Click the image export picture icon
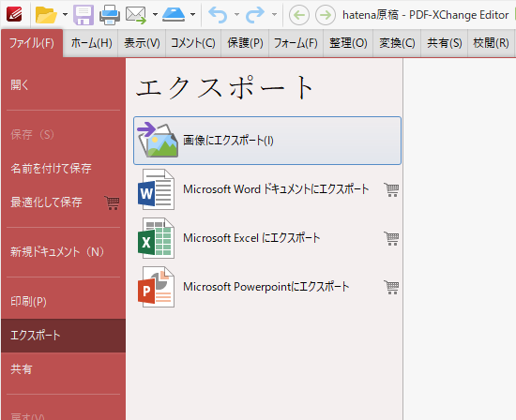Viewport: 516px width, 420px height. pos(158,140)
